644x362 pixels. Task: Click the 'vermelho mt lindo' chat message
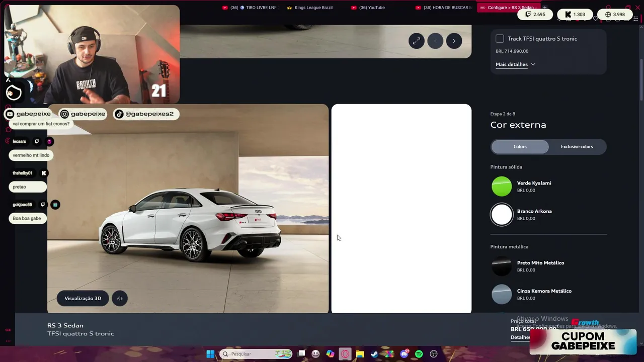[31, 155]
